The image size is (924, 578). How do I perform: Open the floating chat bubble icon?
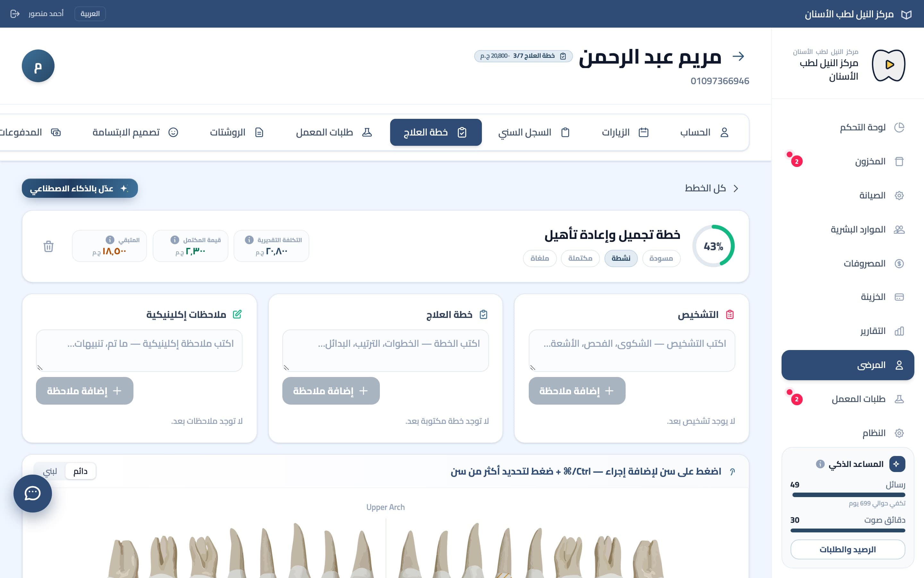coord(33,493)
